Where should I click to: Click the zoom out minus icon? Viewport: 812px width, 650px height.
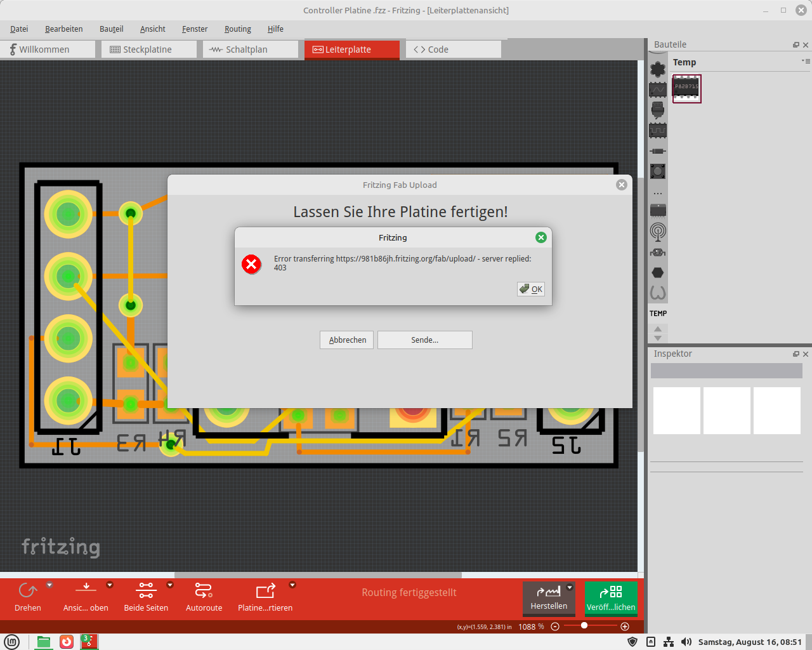click(555, 627)
